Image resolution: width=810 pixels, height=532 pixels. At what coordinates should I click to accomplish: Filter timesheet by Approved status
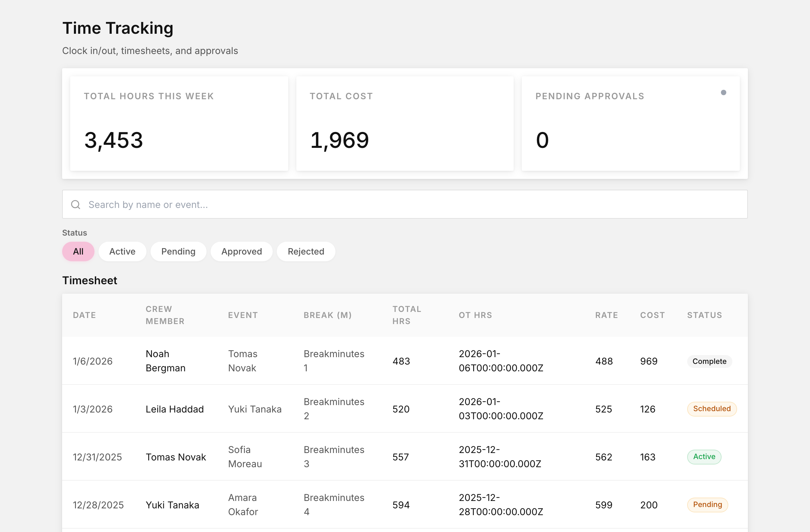click(242, 251)
